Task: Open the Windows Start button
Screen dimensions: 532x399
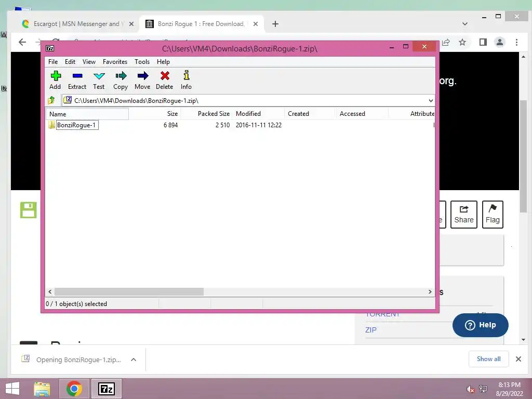Action: (12, 389)
